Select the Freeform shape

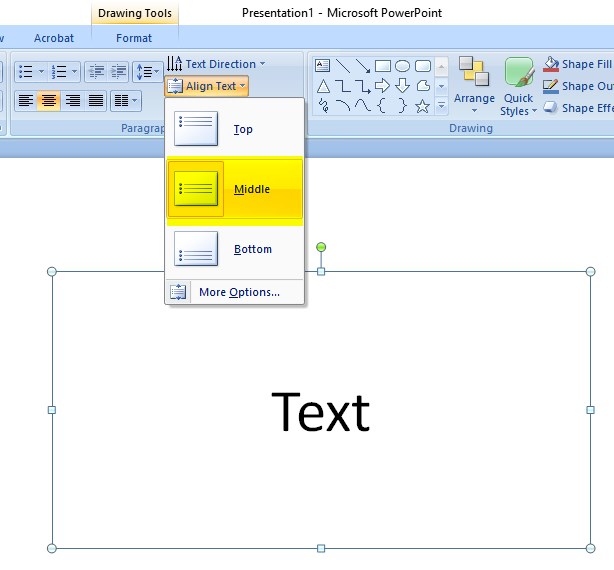click(423, 86)
